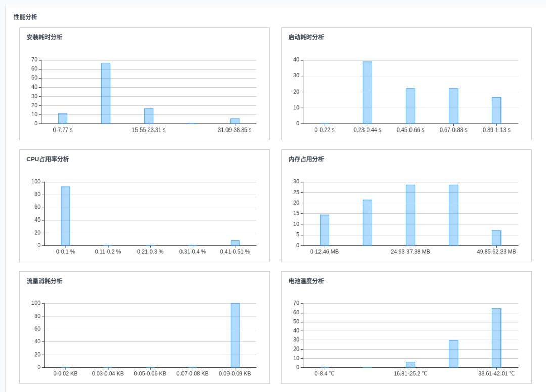Select the 16.81-25.2 ℃ battery temperature bar
546x392 pixels.
click(x=411, y=365)
